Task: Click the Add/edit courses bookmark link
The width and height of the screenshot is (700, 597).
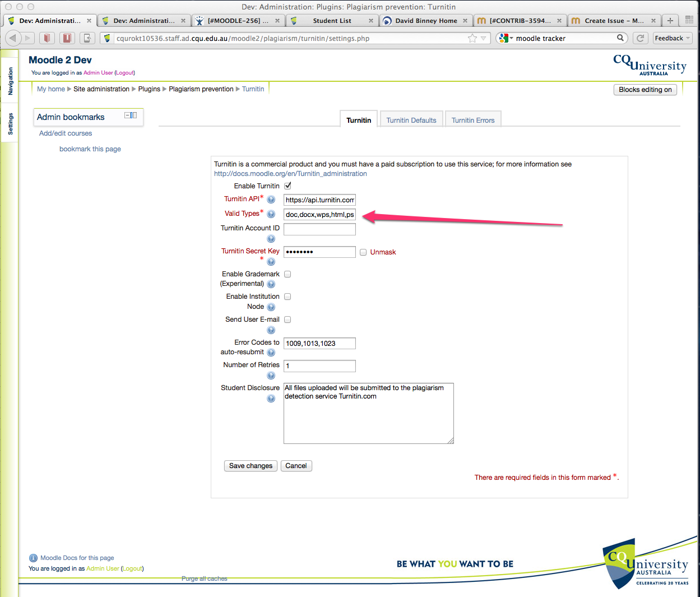Action: 66,133
